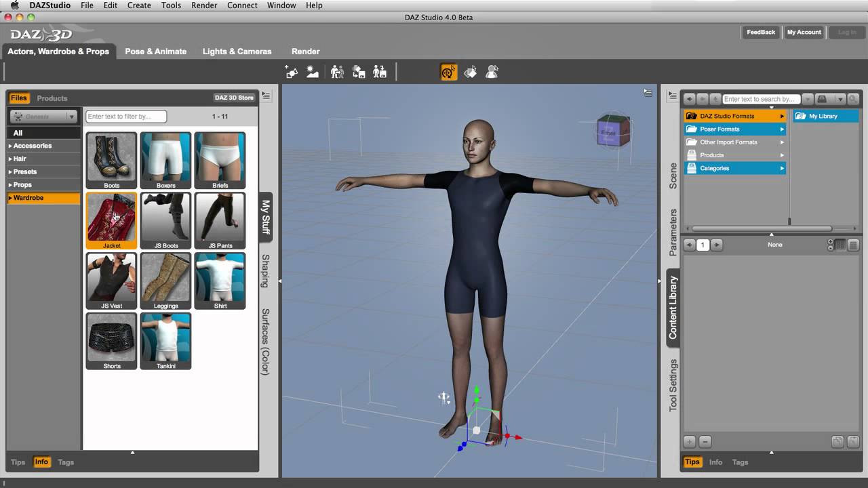Open the Scene side tab

click(x=673, y=176)
